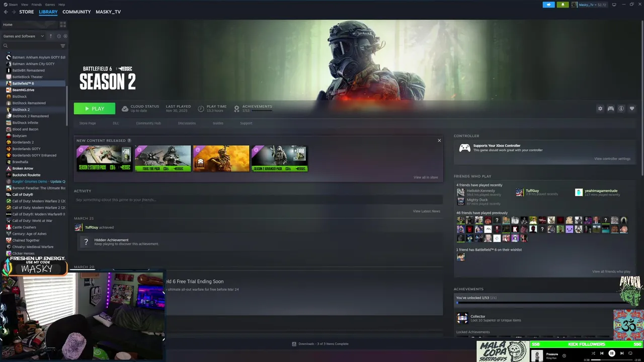This screenshot has width=644, height=362.
Task: Open the advanced filter options icon
Action: (x=63, y=46)
